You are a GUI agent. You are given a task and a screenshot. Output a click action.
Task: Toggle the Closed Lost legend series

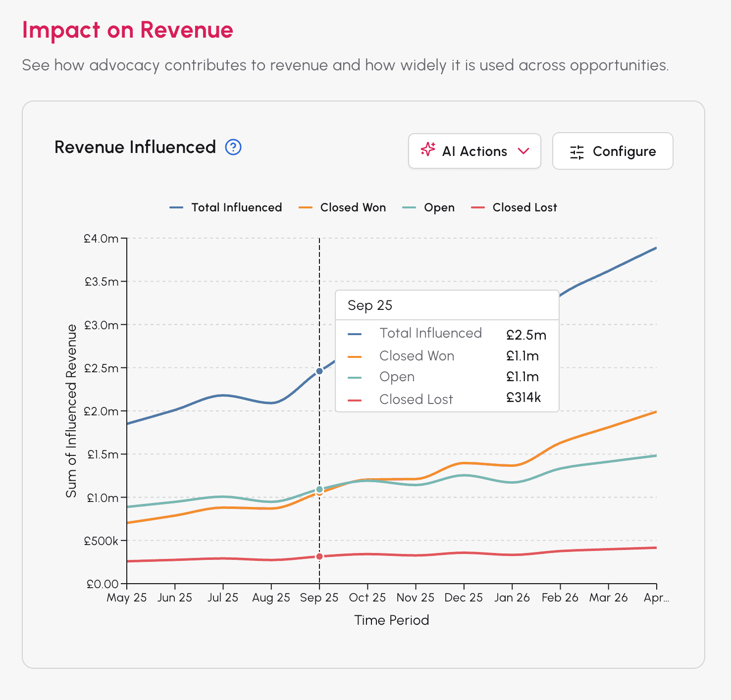(514, 207)
